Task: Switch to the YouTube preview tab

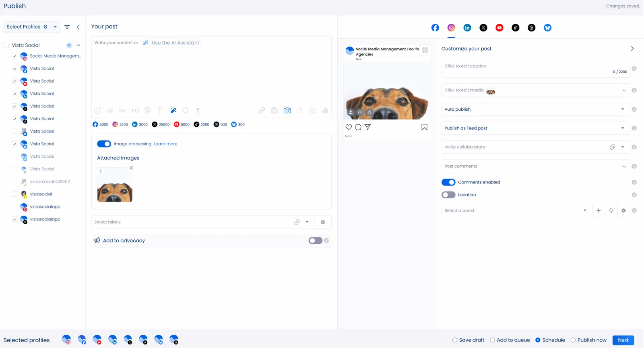Action: click(500, 28)
